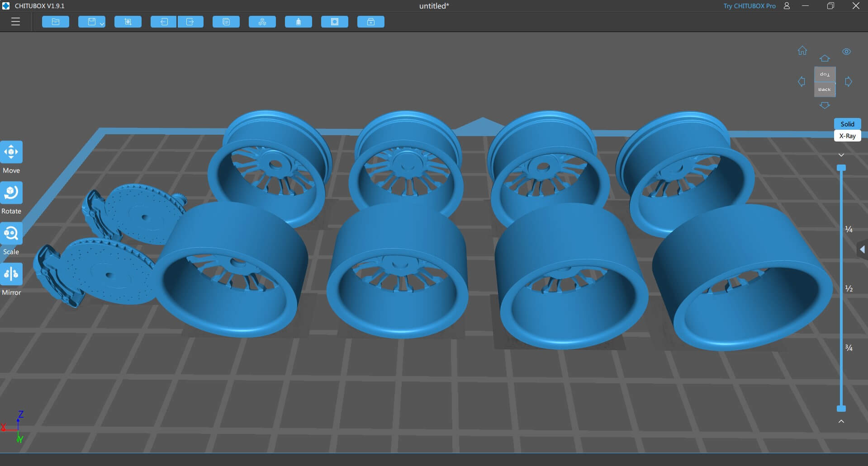
Task: Click the Top face of view cube
Action: coord(825,74)
